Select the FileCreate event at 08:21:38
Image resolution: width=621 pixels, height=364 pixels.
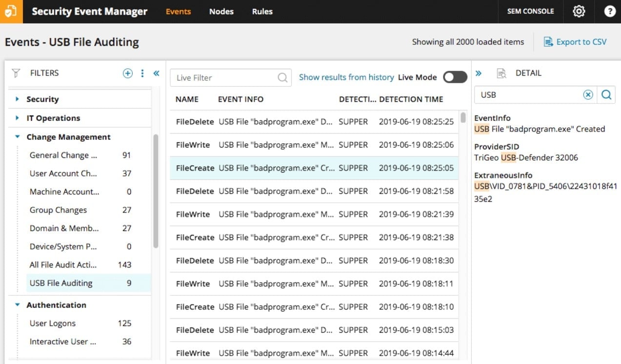click(x=314, y=237)
